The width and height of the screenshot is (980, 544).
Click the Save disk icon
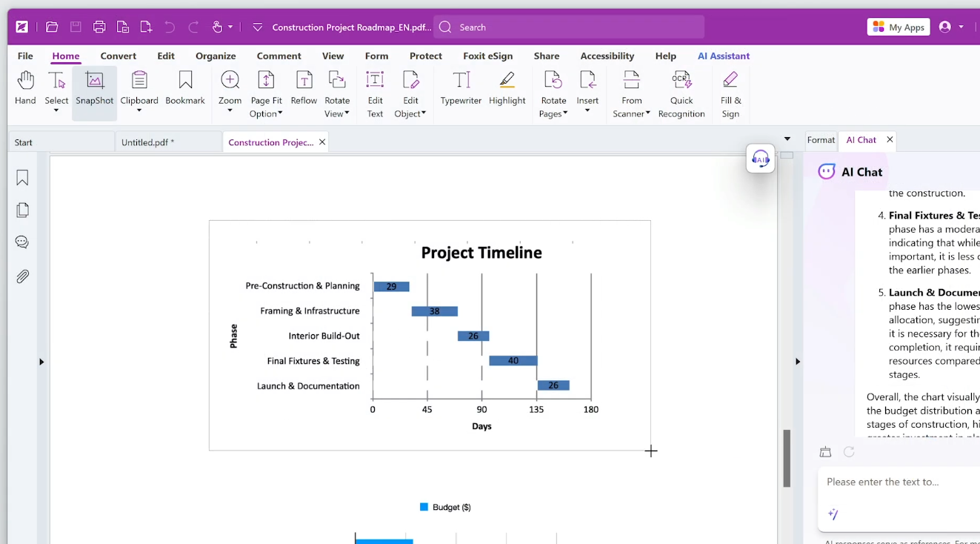click(76, 27)
